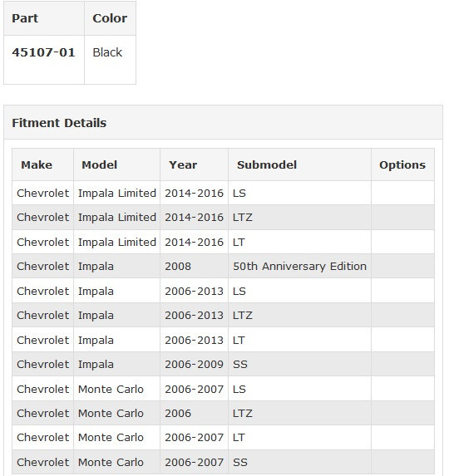Click Monte Carlo 2006-2007 SS submodel
The width and height of the screenshot is (454, 476).
coord(240,462)
